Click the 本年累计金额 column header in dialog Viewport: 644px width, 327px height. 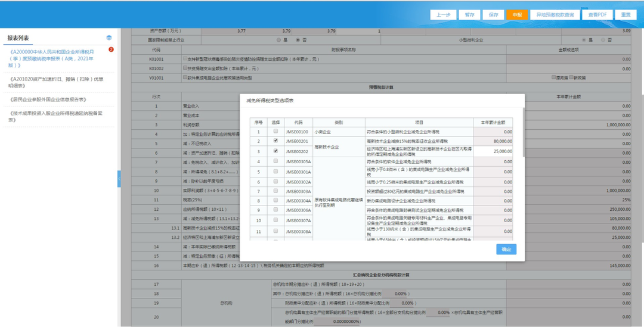pyautogui.click(x=493, y=122)
